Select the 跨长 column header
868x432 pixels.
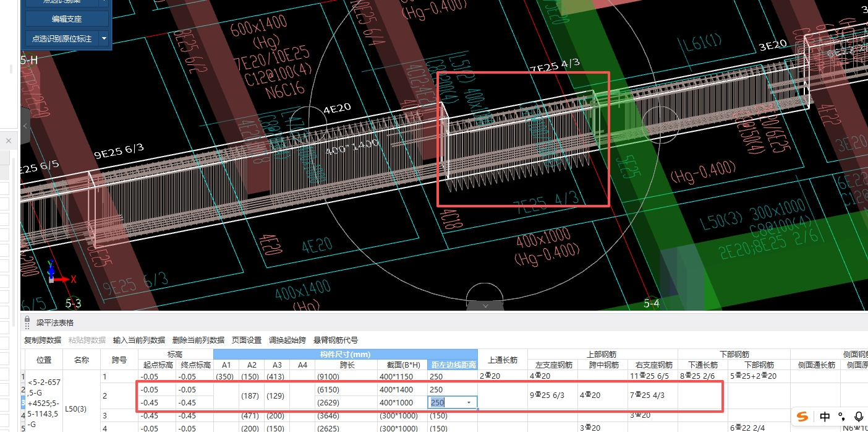click(x=346, y=365)
